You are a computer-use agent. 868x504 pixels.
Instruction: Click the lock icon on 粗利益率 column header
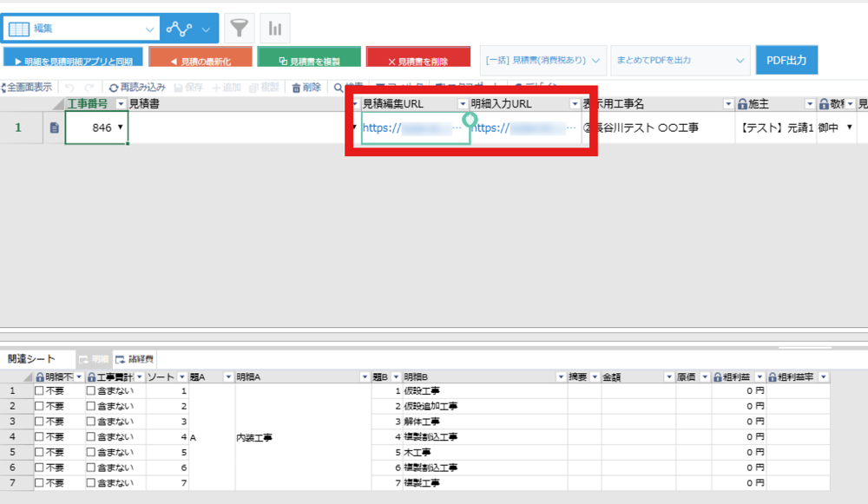773,377
